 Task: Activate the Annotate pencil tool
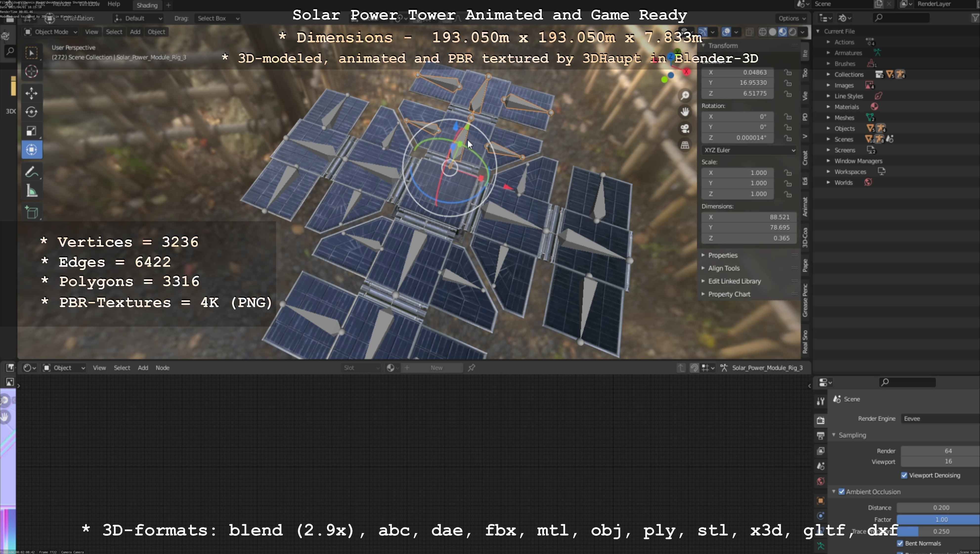pos(32,172)
